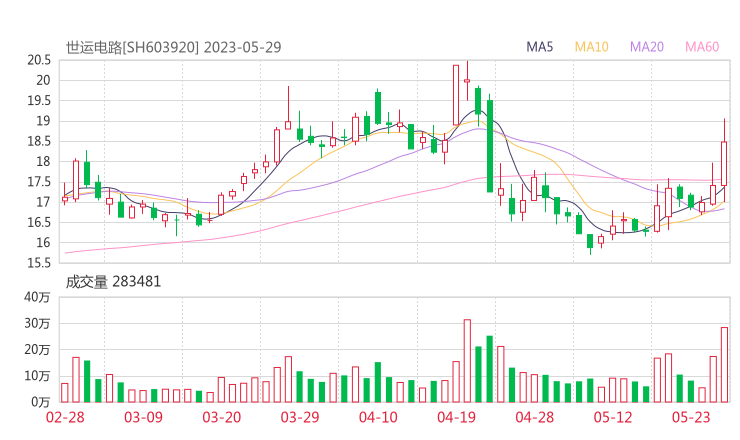This screenshot has width=740, height=440.
Task: Click the 20万 volume axis label
Action: [37, 350]
